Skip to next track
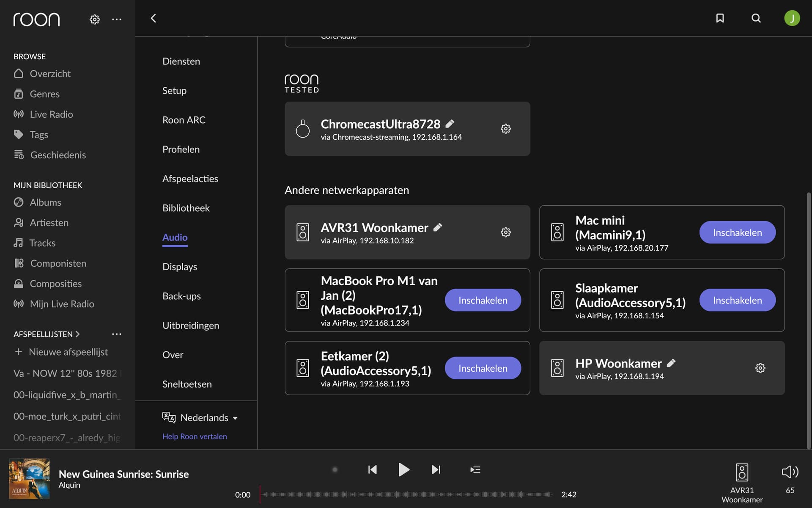Screen dimensions: 812x508 (x=436, y=469)
